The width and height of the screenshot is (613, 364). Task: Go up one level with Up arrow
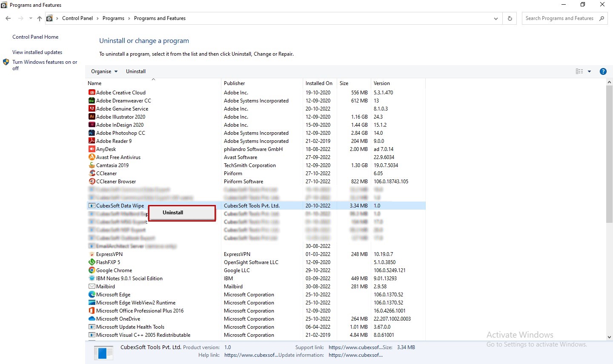(x=40, y=18)
